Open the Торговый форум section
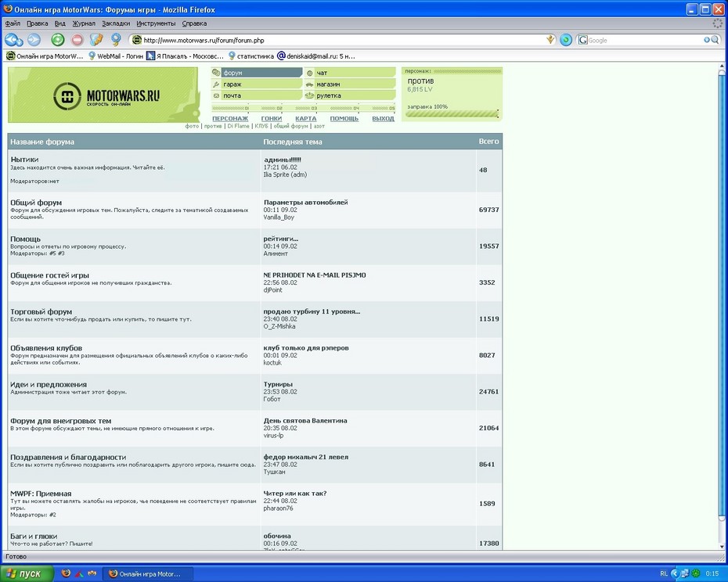 [41, 311]
